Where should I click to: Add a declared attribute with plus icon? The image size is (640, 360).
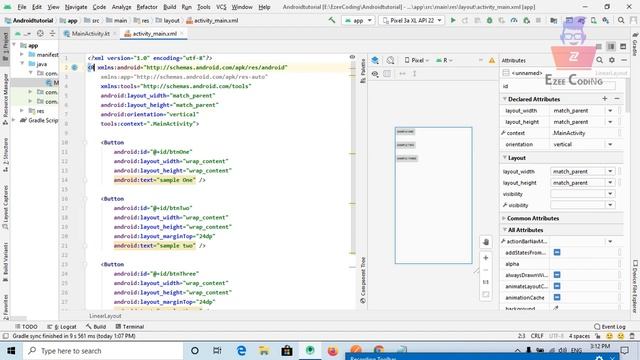[604, 99]
